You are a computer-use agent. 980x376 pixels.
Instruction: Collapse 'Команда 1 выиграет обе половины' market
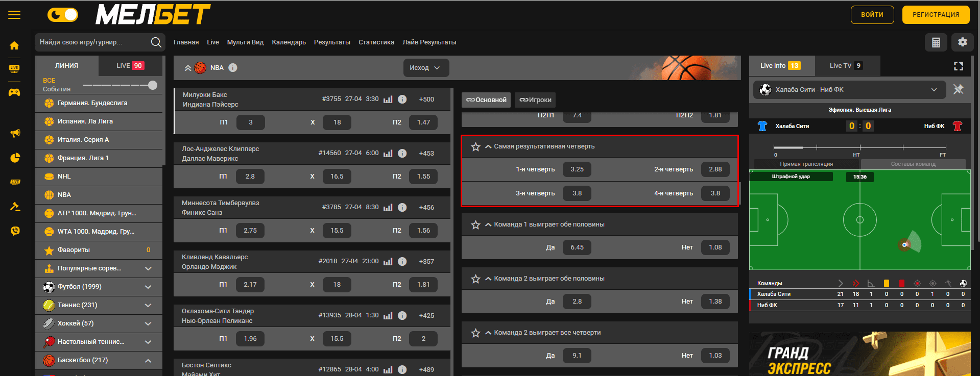[x=488, y=224]
